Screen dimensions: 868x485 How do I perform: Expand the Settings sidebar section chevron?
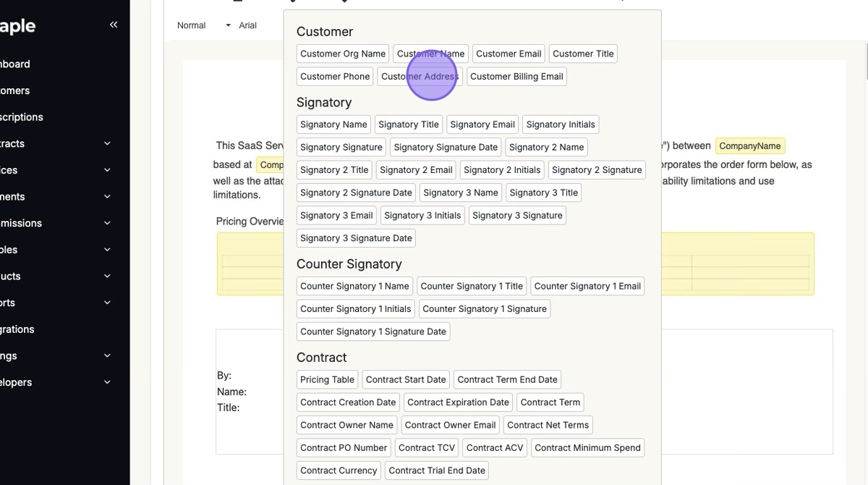coord(107,356)
